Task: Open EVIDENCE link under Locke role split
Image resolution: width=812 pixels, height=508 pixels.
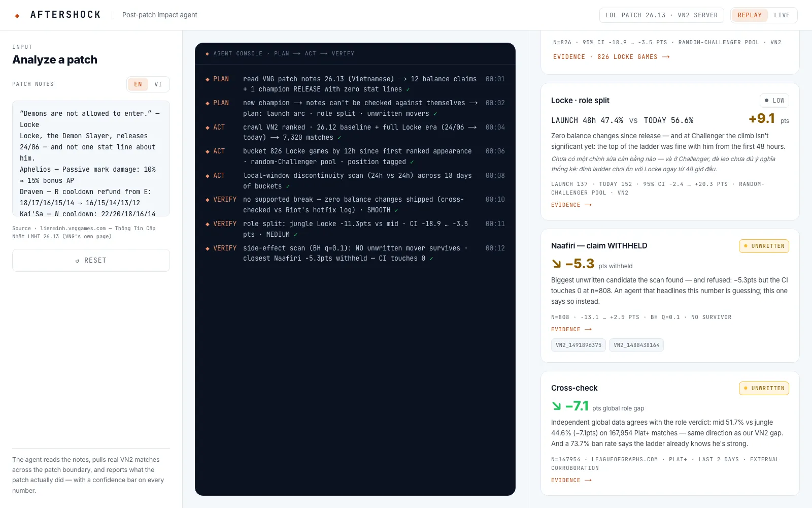Action: tap(571, 205)
